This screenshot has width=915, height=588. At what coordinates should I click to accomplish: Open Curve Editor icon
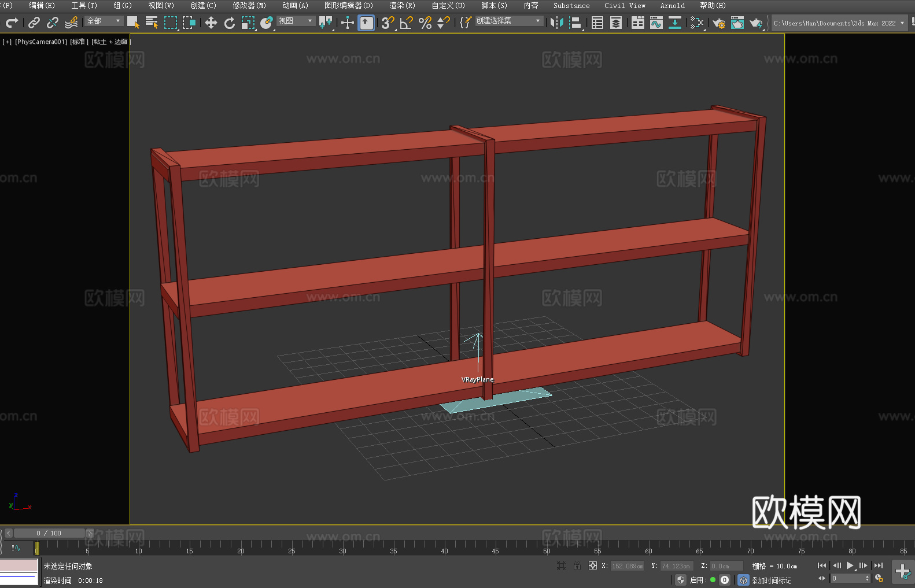(656, 23)
